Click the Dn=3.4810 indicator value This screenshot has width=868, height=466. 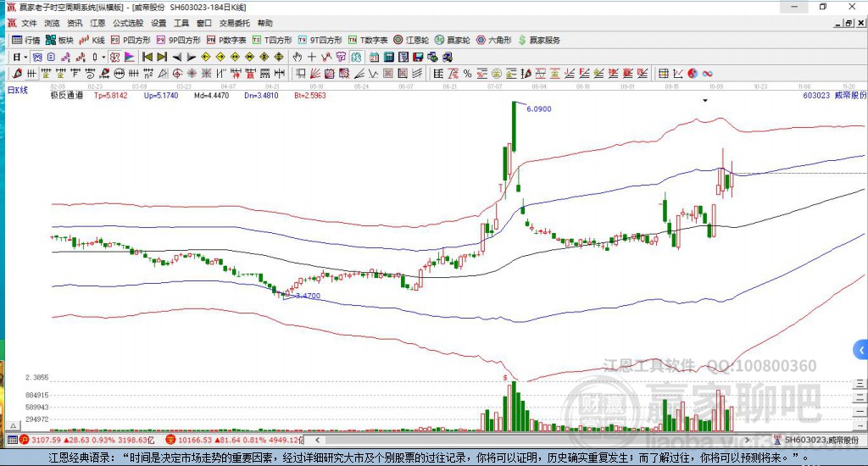coord(261,95)
